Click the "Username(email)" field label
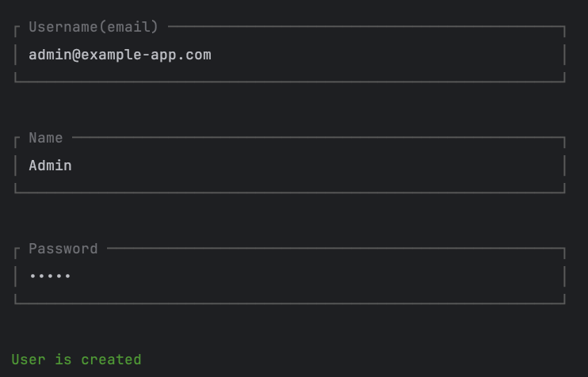Viewport: 588px width, 377px height. click(x=94, y=27)
